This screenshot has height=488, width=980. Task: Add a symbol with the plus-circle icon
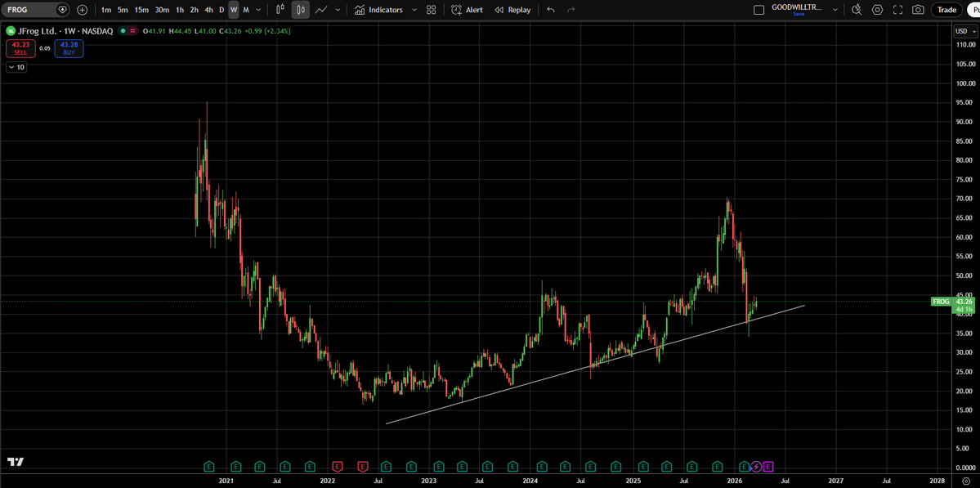tap(83, 10)
